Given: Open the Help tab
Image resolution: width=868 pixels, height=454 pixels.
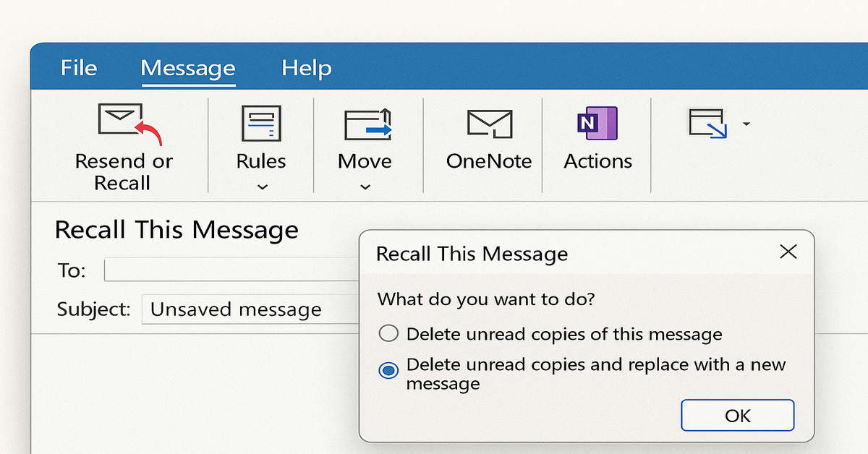Looking at the screenshot, I should (306, 68).
